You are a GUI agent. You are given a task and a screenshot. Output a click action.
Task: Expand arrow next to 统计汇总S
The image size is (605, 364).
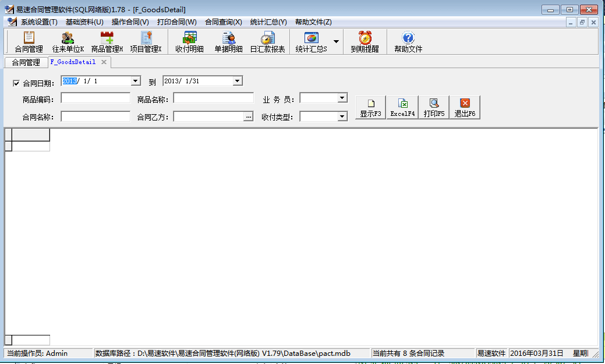coord(336,41)
